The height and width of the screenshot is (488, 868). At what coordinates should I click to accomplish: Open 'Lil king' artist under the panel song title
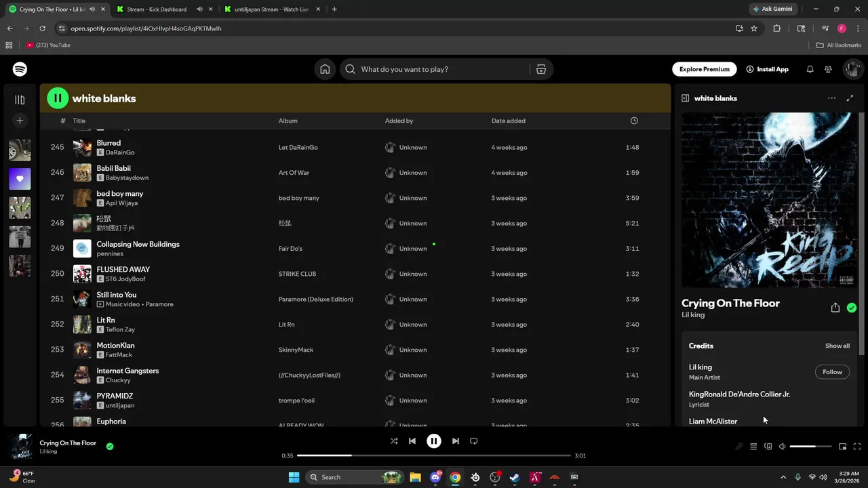pyautogui.click(x=693, y=314)
